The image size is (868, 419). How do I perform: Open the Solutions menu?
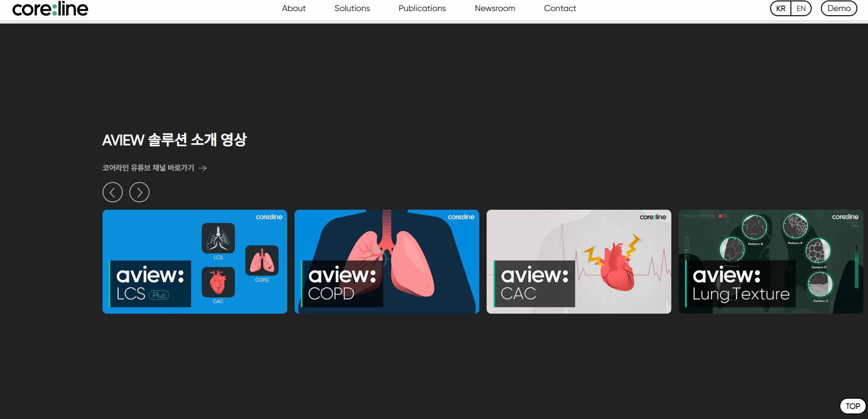[x=352, y=8]
